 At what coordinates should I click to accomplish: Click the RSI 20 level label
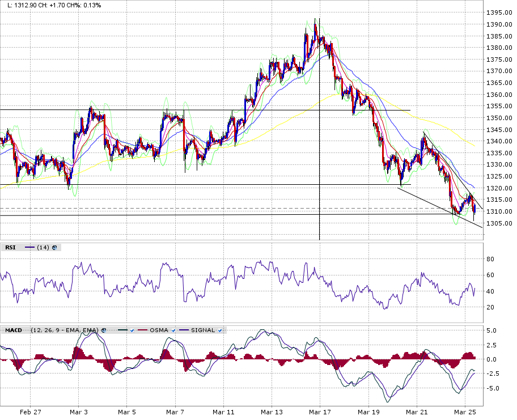490,307
